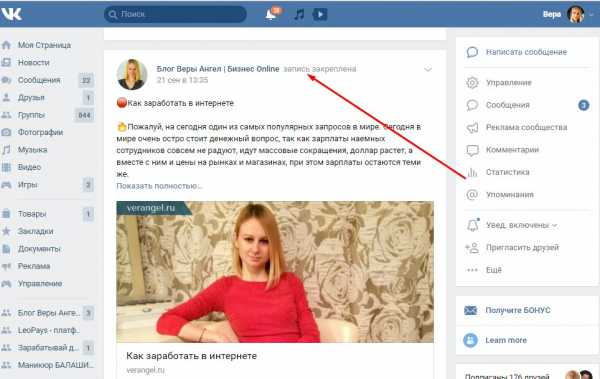Screen dimensions: 600x379
Task: Click Написать сообщение text
Action: (527, 52)
